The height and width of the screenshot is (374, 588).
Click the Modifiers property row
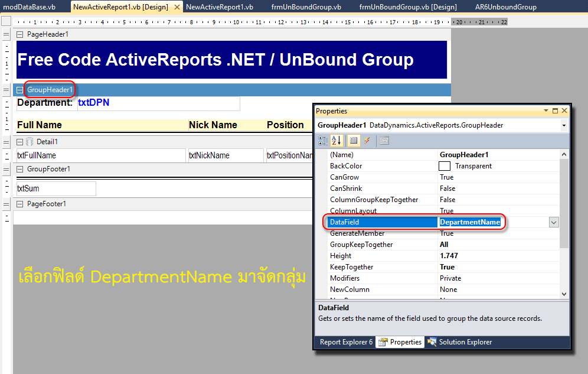click(x=443, y=278)
